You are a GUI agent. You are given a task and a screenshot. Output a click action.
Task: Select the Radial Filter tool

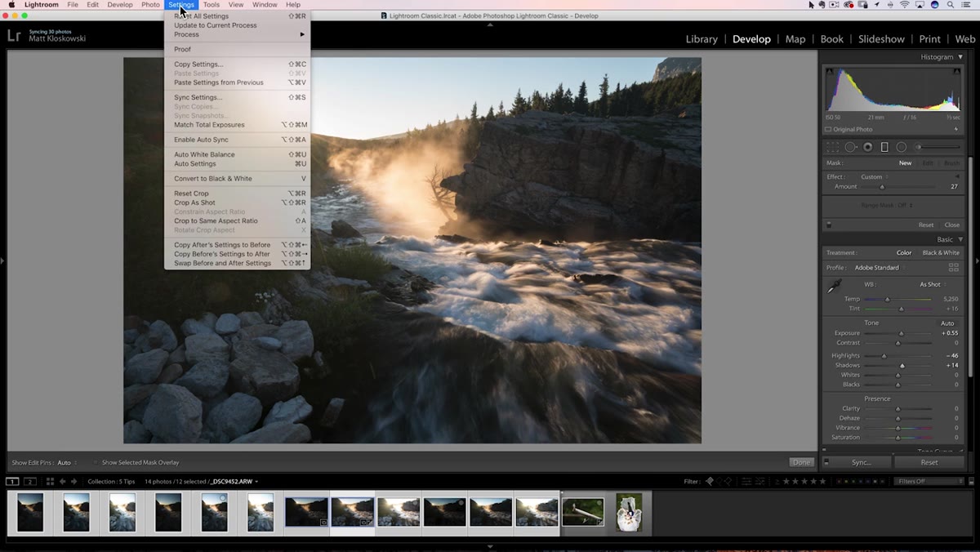pyautogui.click(x=902, y=147)
